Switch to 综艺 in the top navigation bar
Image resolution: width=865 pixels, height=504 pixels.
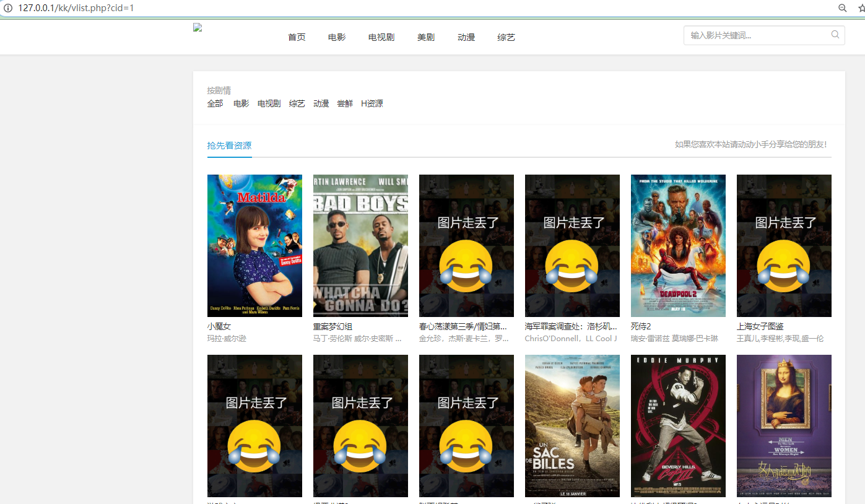pyautogui.click(x=506, y=37)
